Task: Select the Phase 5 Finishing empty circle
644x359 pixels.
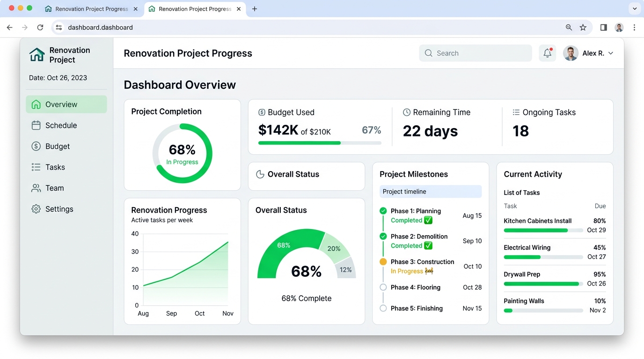Action: coord(383,309)
